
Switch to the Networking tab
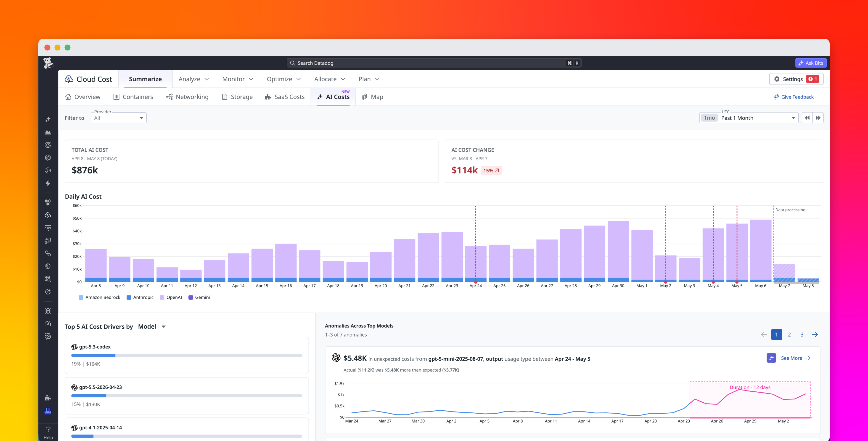[x=187, y=97]
